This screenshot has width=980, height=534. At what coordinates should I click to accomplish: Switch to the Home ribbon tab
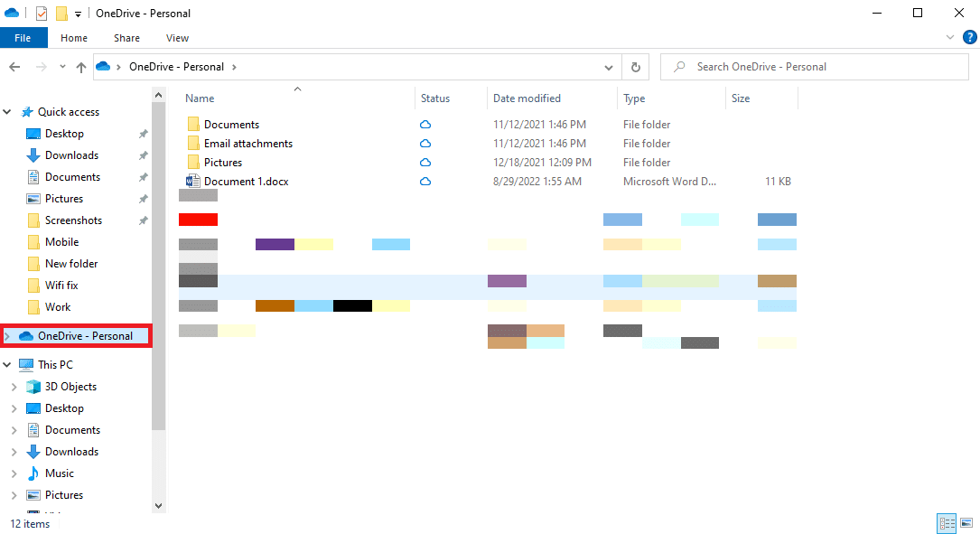point(74,38)
